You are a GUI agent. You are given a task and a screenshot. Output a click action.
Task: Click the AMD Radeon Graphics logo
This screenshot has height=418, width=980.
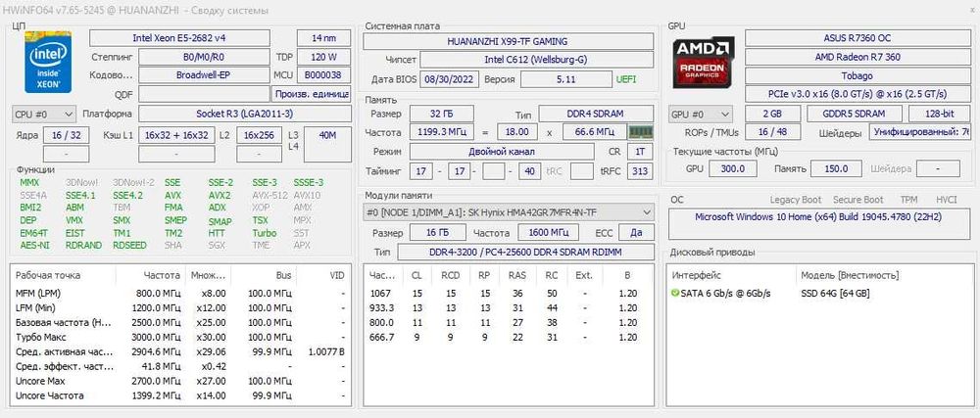click(x=704, y=63)
